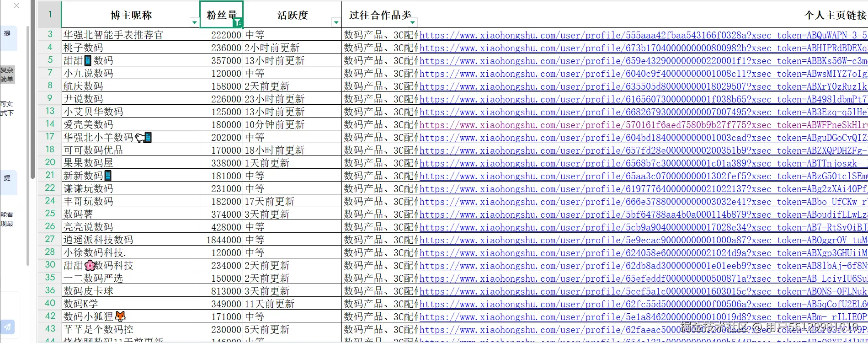Open the 过往合作品类 filter dropdown
Viewport: 868px width, 343px height.
[x=412, y=22]
